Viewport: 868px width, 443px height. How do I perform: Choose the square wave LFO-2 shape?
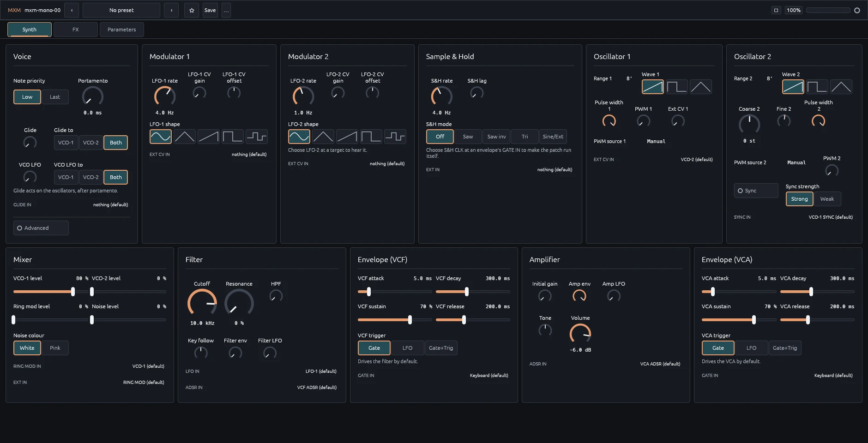371,137
